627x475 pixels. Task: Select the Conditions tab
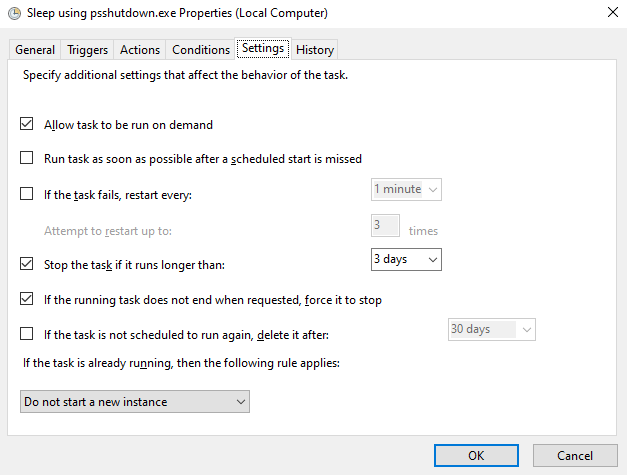click(x=201, y=50)
